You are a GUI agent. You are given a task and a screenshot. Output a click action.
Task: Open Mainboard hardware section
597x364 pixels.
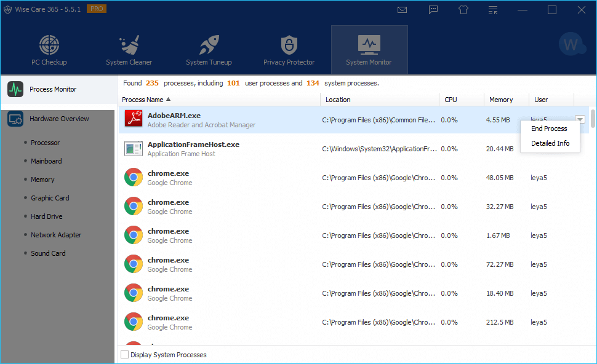pyautogui.click(x=46, y=161)
